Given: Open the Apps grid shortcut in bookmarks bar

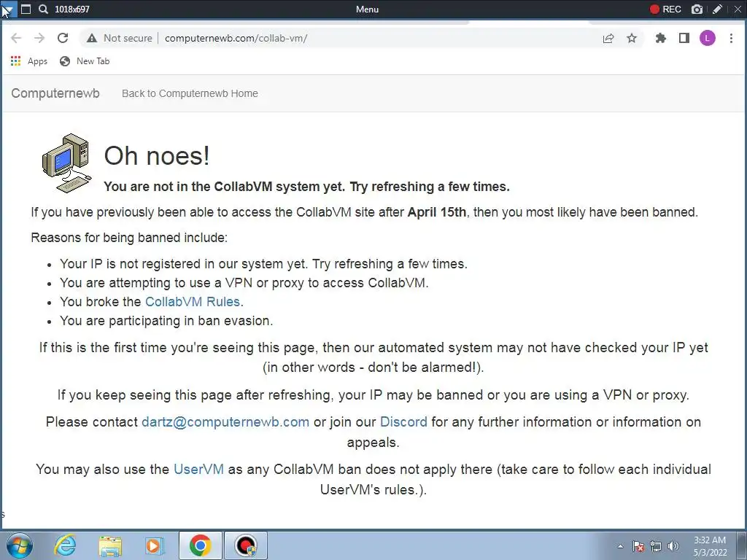Looking at the screenshot, I should click(x=29, y=61).
